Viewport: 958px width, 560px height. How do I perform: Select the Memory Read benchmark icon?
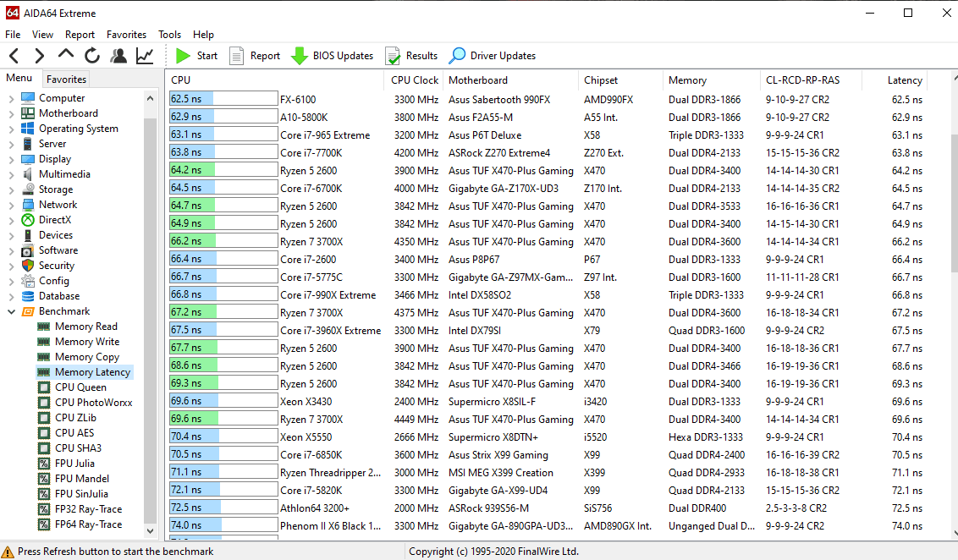[43, 327]
